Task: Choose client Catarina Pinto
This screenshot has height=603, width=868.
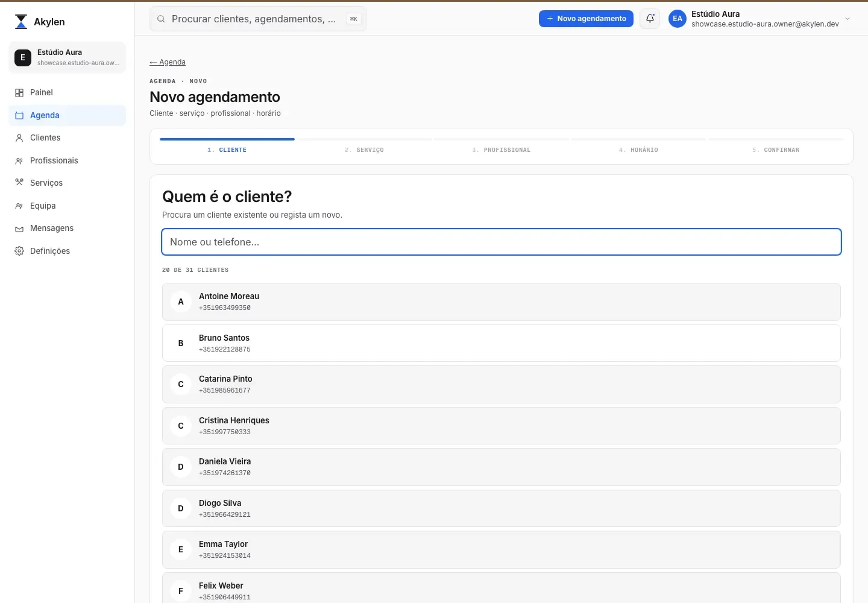Action: (x=502, y=385)
